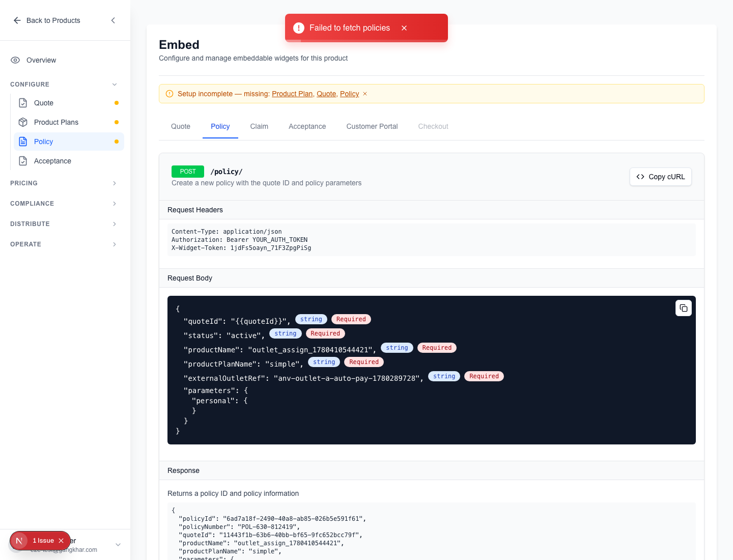This screenshot has height=560, width=733.
Task: Click the Content-Type header line
Action: (227, 232)
